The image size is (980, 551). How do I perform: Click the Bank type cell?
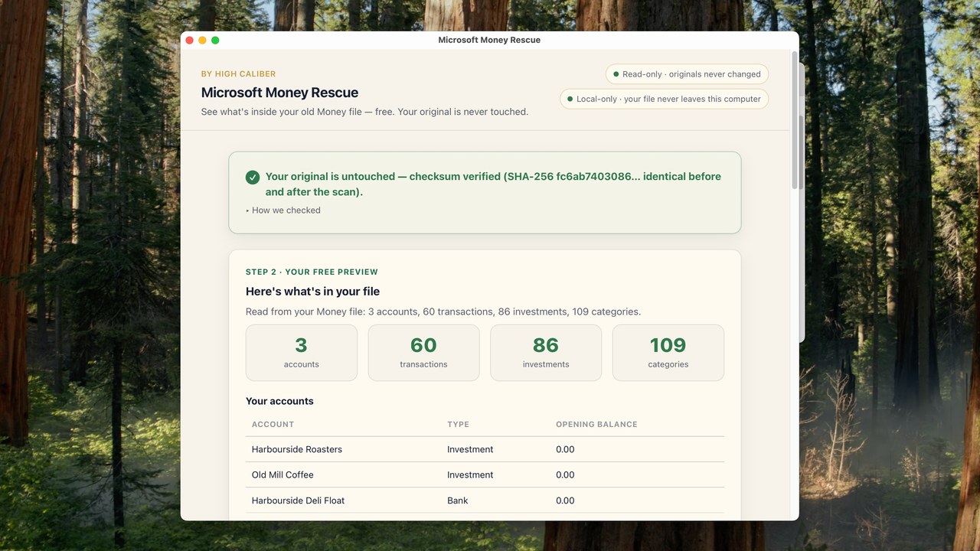[458, 500]
